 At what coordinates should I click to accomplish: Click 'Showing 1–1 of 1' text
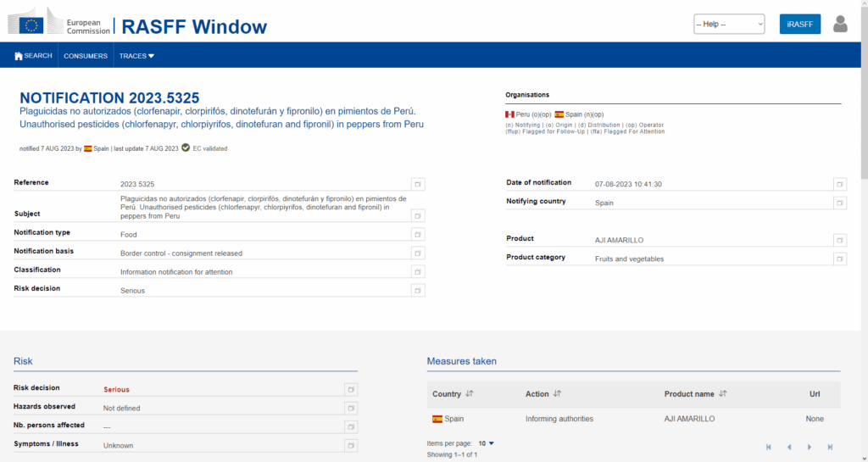click(x=452, y=455)
